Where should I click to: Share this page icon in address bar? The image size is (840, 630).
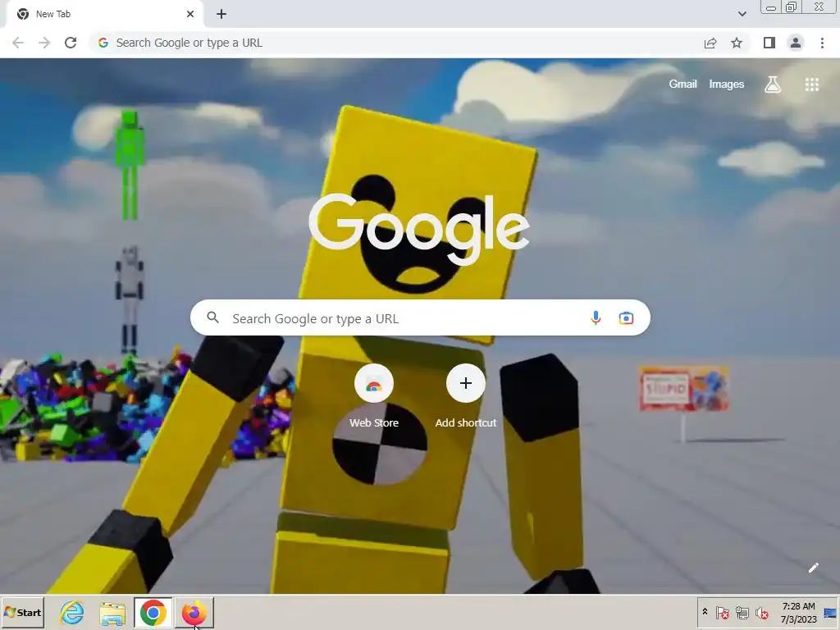[x=710, y=43]
